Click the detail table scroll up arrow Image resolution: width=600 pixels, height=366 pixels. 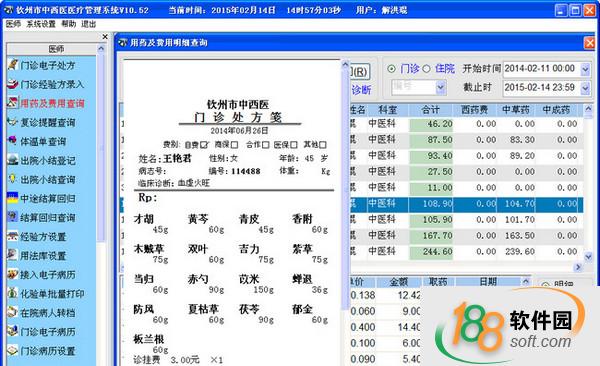click(526, 282)
